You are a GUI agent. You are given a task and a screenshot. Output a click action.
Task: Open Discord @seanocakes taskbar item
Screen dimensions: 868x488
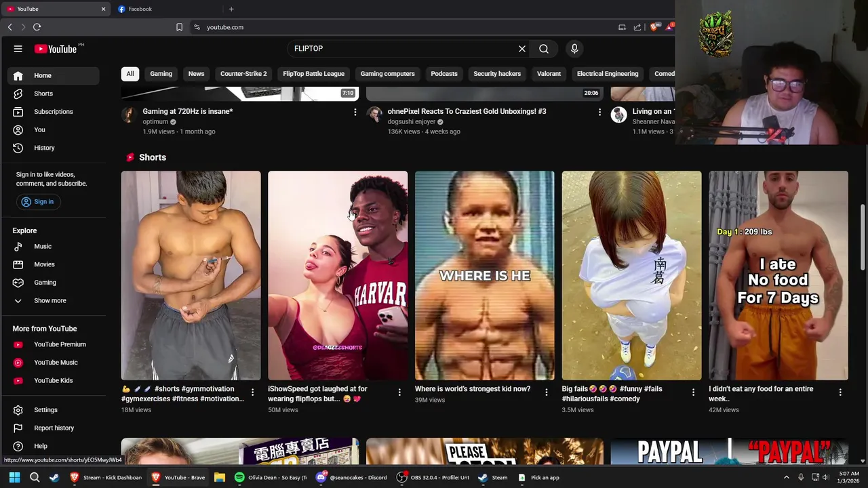click(x=351, y=478)
